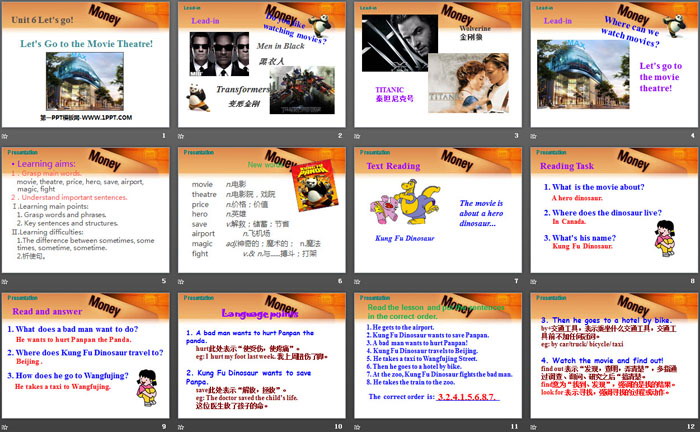Viewport: 700px width, 432px height.
Task: Select the Men in Black and Transformers lead-in slide
Action: tap(262, 65)
